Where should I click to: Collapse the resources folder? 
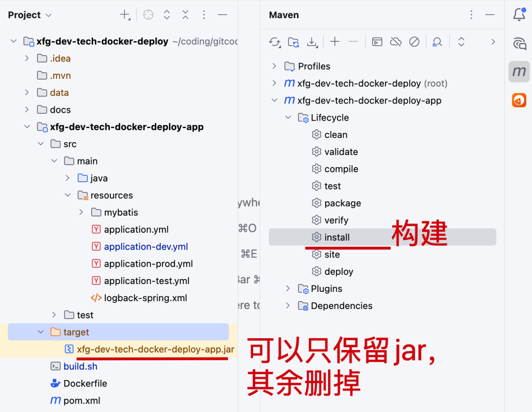(x=68, y=195)
